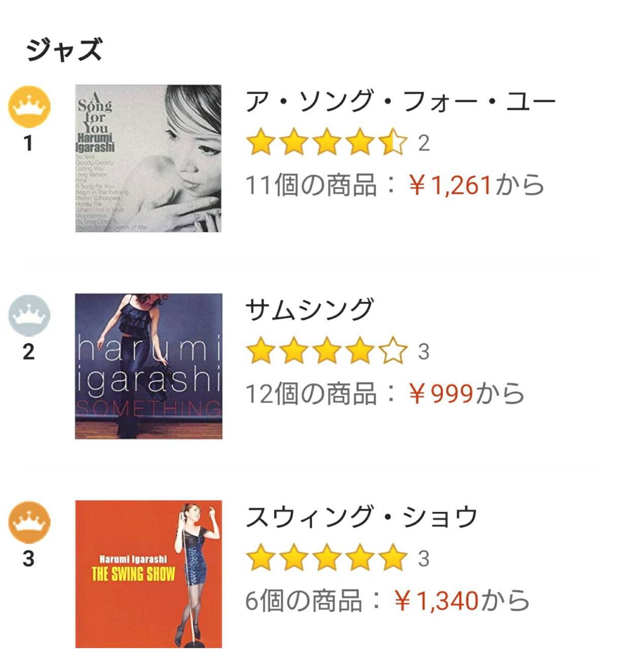Open The Swing Show album cover
Viewport: 626px width, 672px height.
149,574
